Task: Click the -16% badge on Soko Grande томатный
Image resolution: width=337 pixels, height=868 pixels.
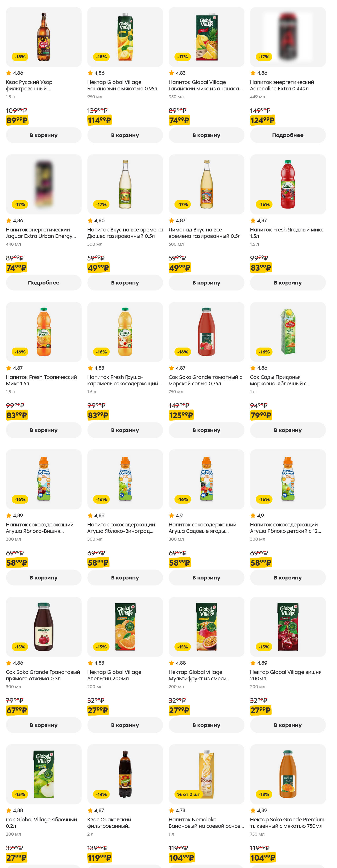Action: (x=183, y=352)
